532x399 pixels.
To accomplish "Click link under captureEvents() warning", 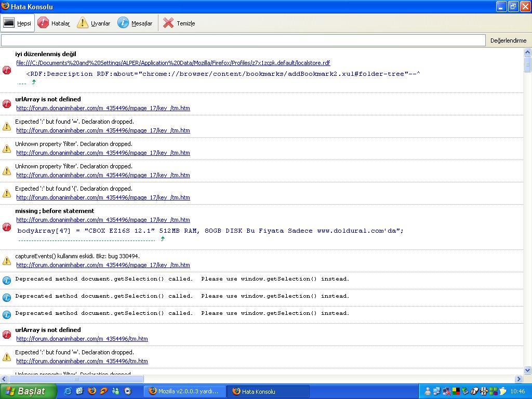I will pyautogui.click(x=103, y=265).
